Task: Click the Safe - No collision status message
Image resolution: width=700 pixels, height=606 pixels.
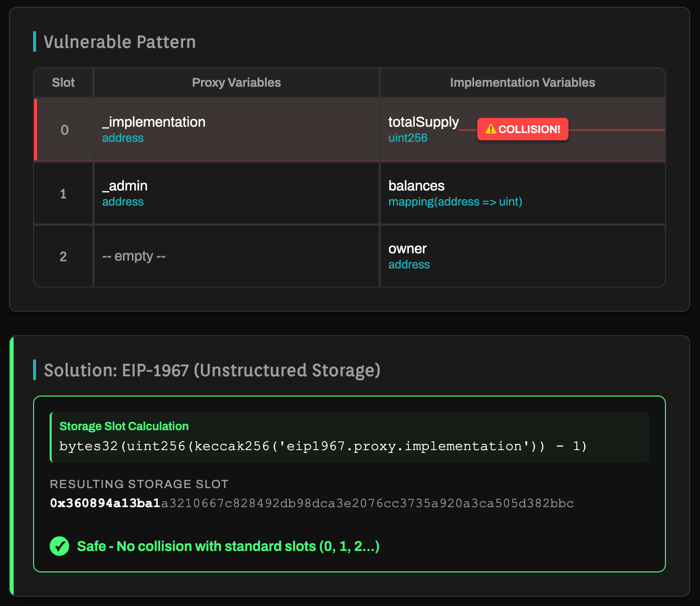Action: click(x=228, y=546)
